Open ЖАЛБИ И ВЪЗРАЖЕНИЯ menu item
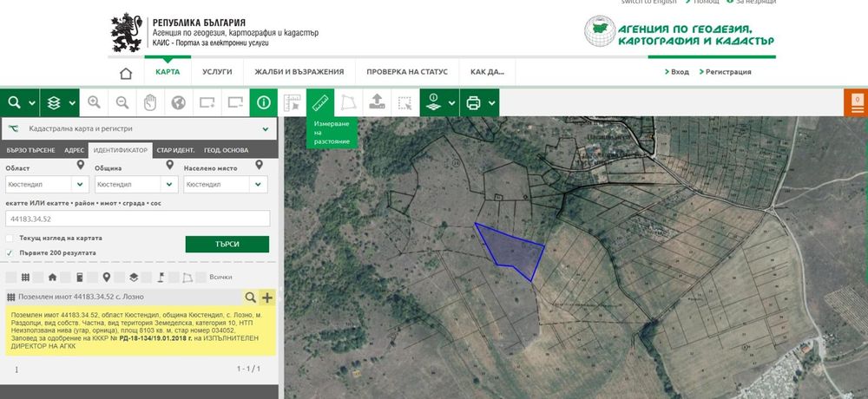 299,72
